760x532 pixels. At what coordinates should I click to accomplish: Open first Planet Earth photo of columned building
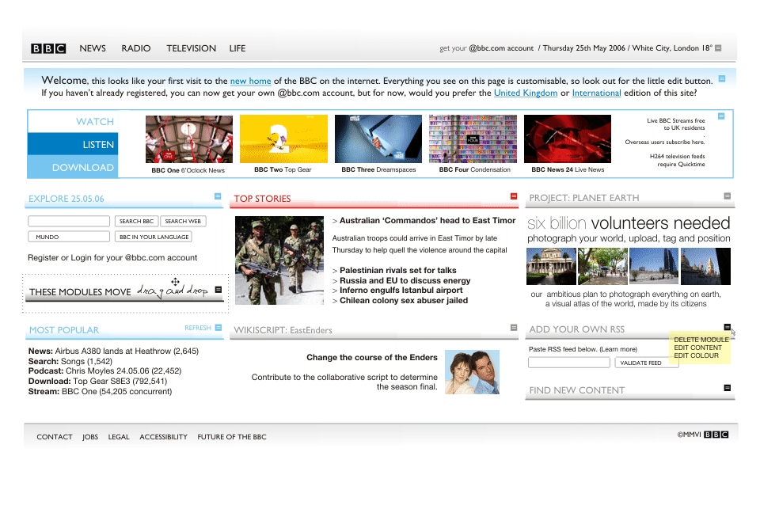551,266
